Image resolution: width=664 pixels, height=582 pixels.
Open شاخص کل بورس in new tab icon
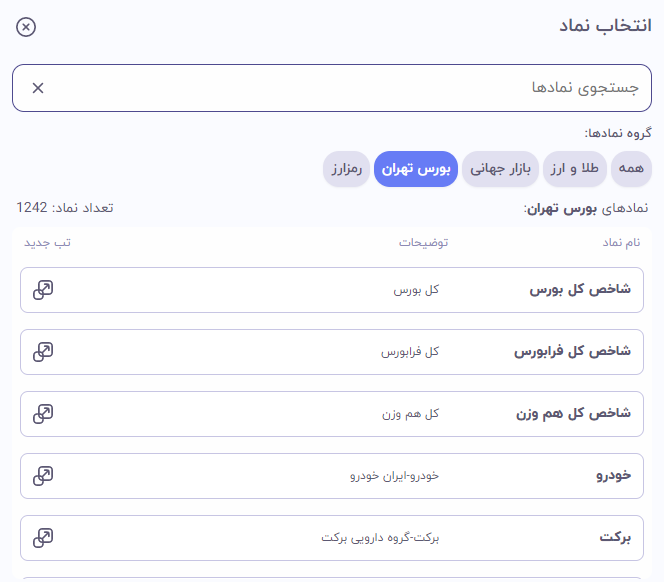[43, 290]
